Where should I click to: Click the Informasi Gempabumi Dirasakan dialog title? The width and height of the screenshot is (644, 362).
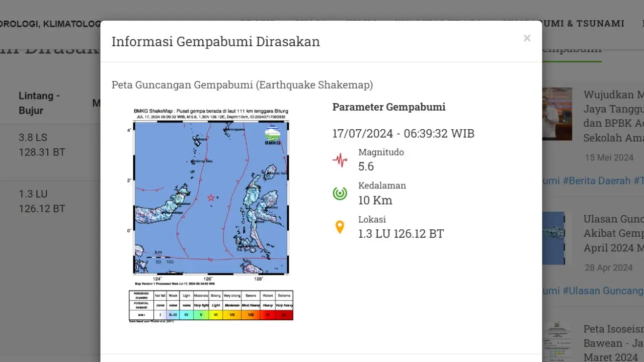pos(216,41)
